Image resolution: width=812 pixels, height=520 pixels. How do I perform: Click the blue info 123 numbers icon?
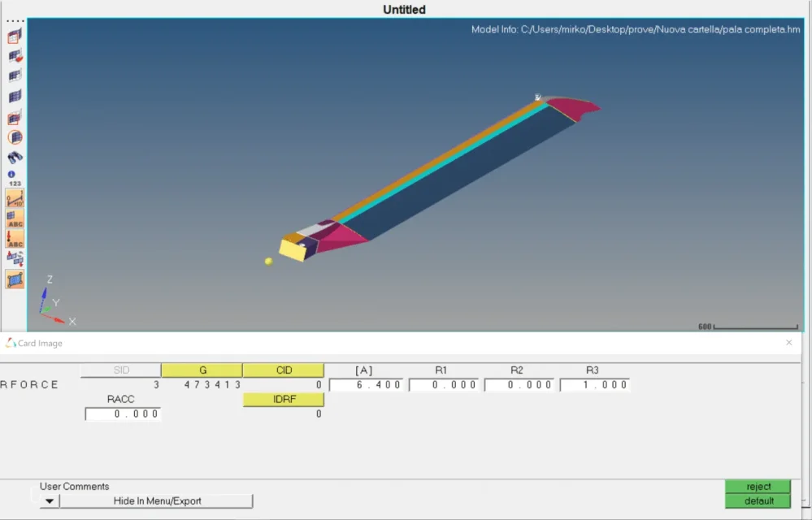point(15,178)
